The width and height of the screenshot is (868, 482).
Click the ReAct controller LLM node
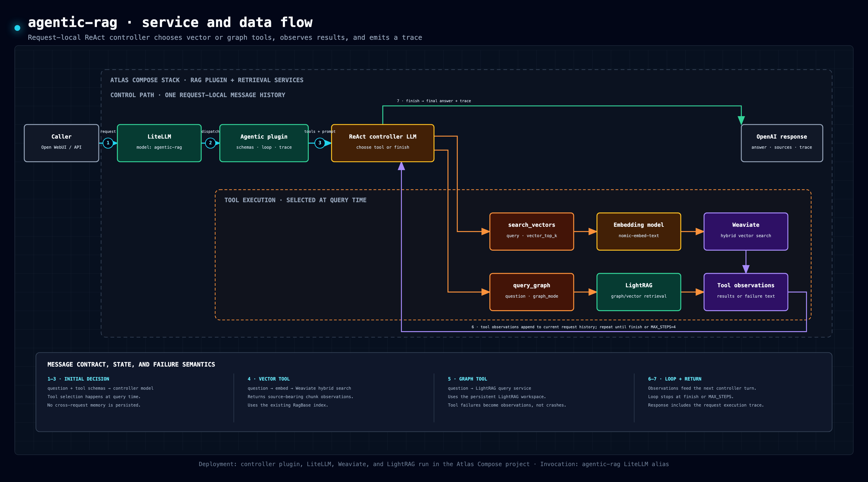(383, 143)
